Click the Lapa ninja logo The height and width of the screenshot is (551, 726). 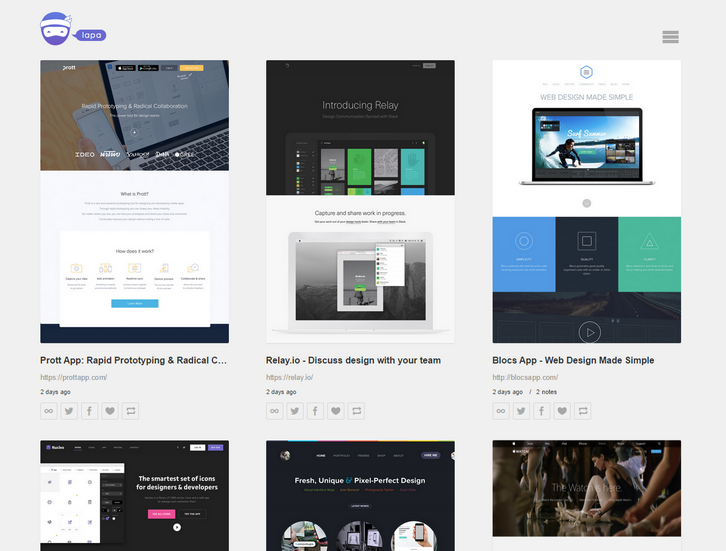pyautogui.click(x=72, y=30)
